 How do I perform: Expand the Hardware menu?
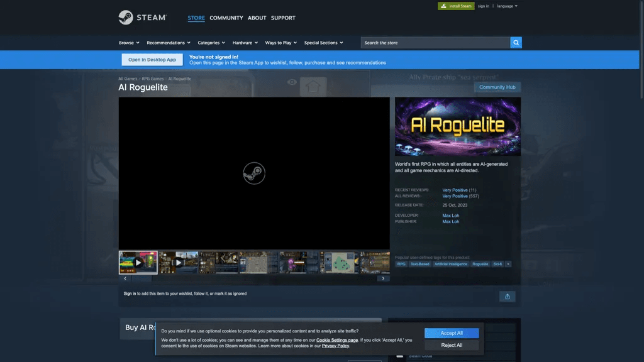245,43
